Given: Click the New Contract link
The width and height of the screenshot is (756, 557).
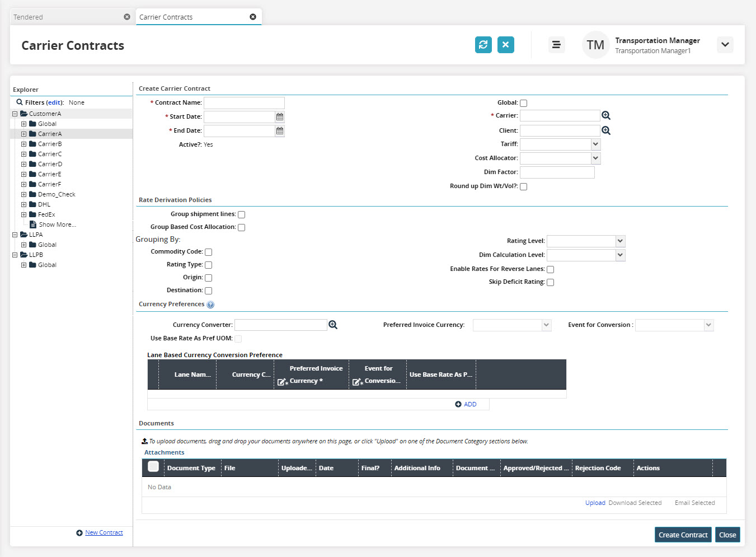Looking at the screenshot, I should pos(104,532).
